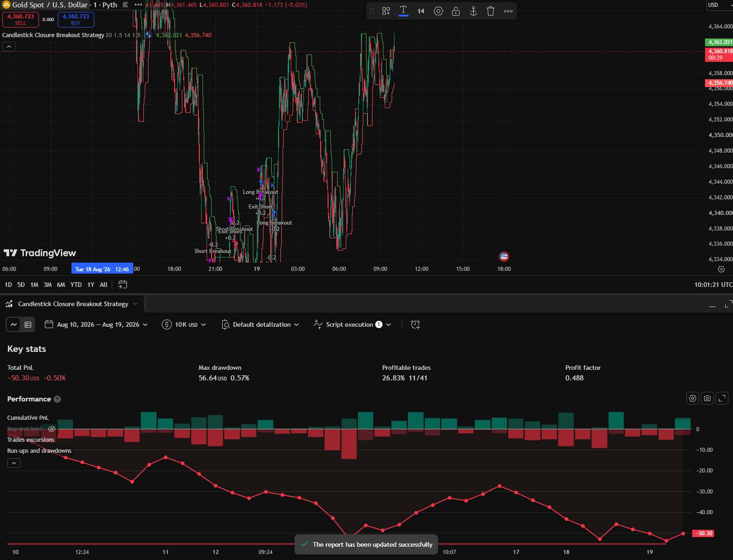This screenshot has height=560, width=733.
Task: Open the Default detalization dropdown
Action: pos(260,324)
